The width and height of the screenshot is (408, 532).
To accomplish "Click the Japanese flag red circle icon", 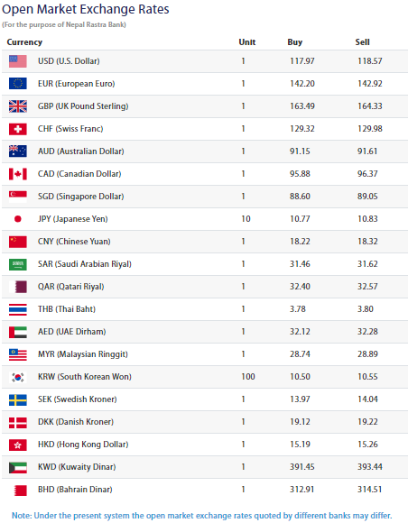I will coord(18,219).
